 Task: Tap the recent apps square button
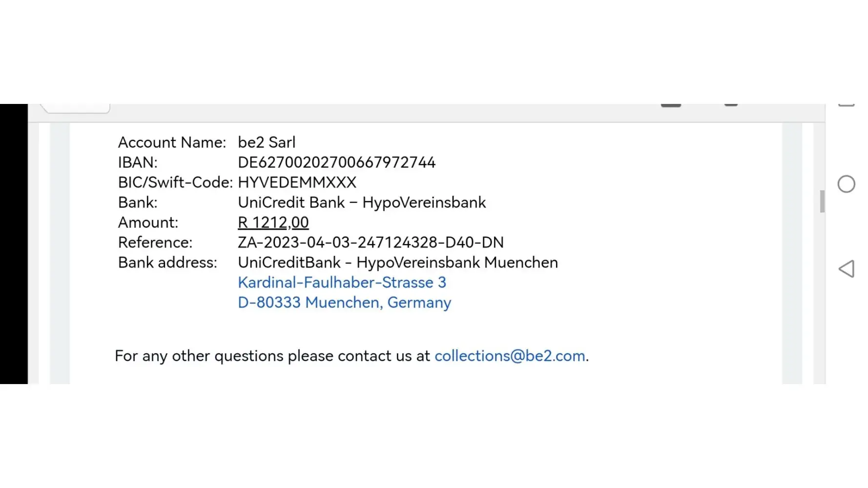(846, 104)
